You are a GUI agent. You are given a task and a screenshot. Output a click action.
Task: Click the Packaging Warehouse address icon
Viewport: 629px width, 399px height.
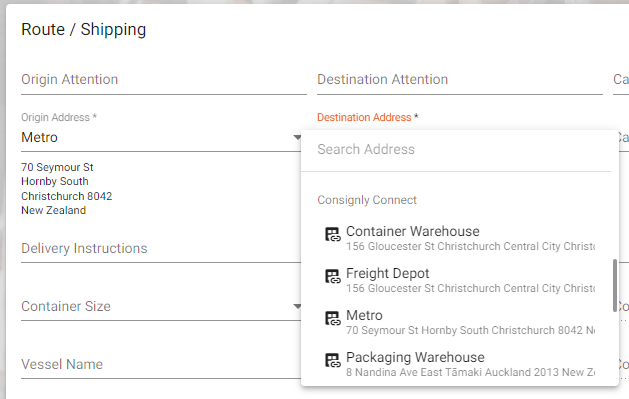click(x=333, y=360)
